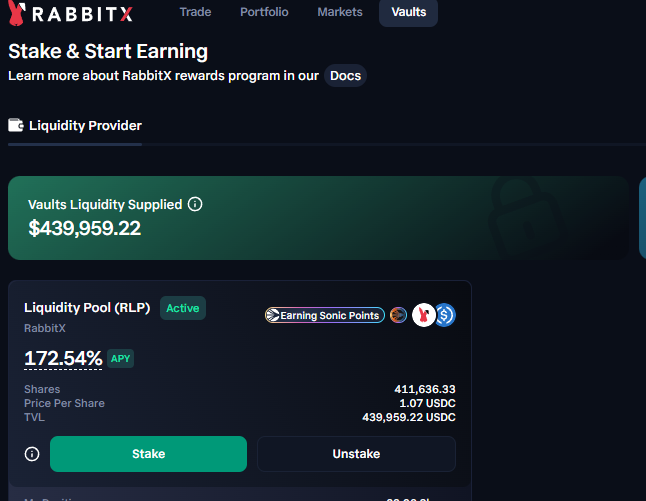The width and height of the screenshot is (646, 501).
Task: Open the Trade tab
Action: 195,12
